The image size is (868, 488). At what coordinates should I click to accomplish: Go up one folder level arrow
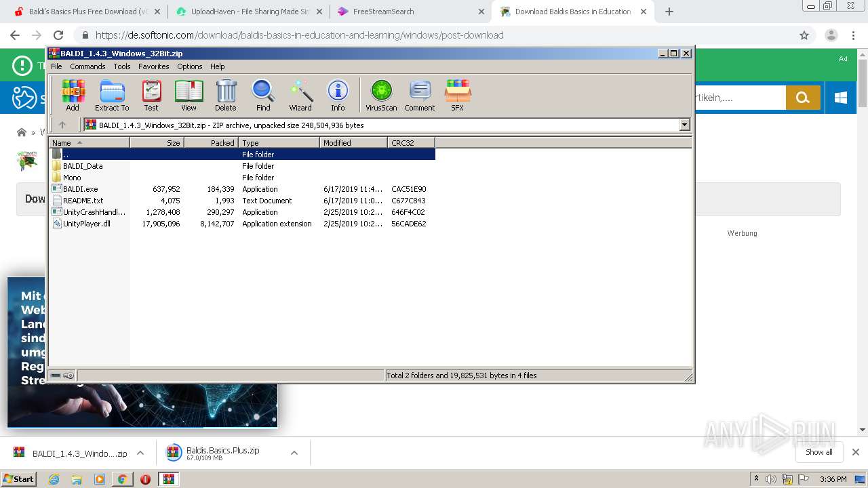(62, 125)
